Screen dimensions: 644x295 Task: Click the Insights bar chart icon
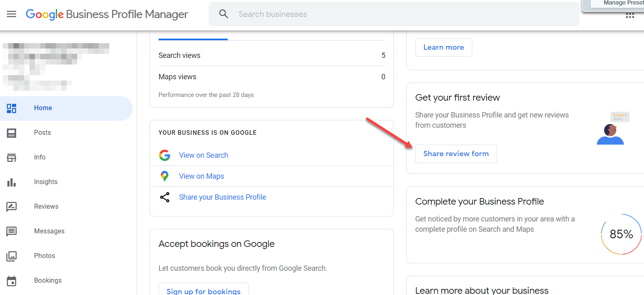tap(11, 182)
